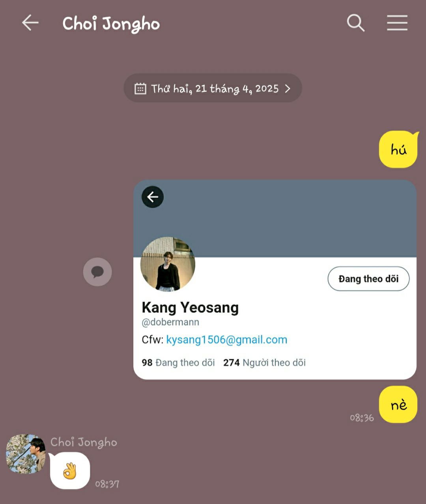Tap the OK hand emoji message

pyautogui.click(x=70, y=471)
